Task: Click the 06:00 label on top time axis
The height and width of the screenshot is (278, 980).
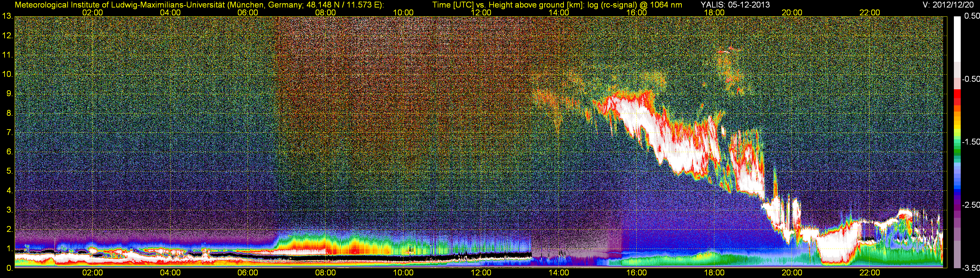Action: pyautogui.click(x=248, y=12)
